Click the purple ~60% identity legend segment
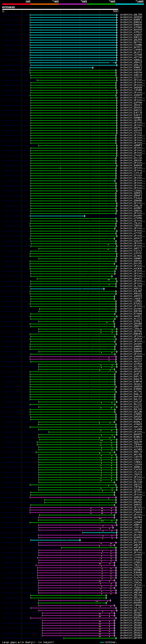146x644 pixels. coord(73,4)
